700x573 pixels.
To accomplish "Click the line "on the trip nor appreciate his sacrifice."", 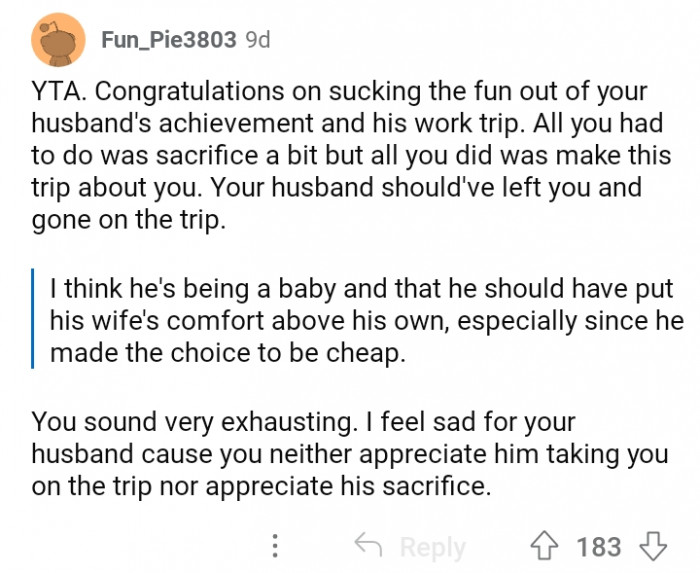I will click(261, 487).
